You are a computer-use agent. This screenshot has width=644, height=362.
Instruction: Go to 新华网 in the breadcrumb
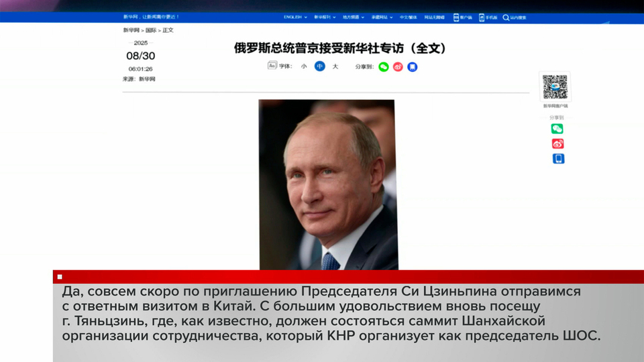129,30
